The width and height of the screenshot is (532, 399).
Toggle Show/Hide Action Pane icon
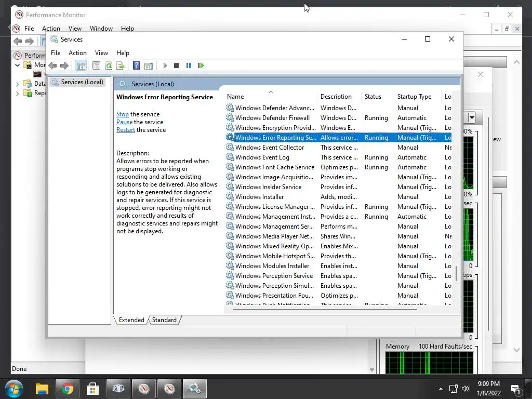pos(149,65)
